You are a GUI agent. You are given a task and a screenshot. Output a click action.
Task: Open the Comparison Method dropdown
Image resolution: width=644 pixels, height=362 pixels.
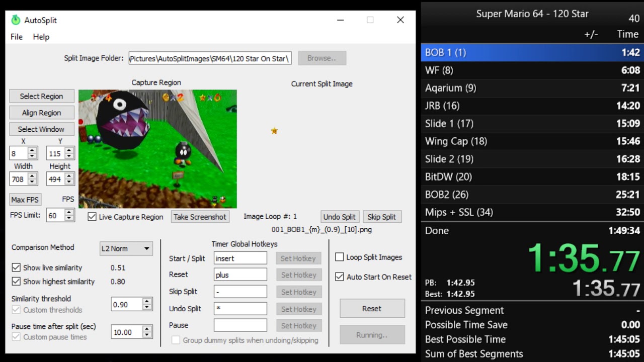tap(126, 248)
